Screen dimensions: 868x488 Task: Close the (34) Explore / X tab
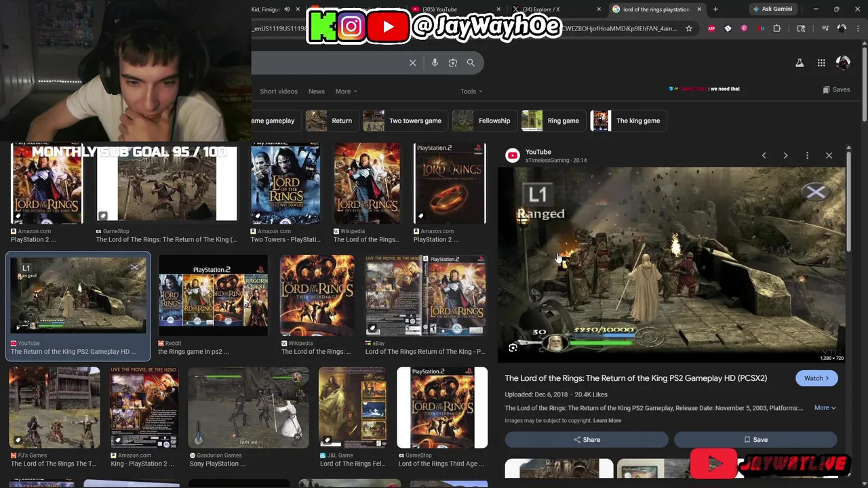pos(599,9)
